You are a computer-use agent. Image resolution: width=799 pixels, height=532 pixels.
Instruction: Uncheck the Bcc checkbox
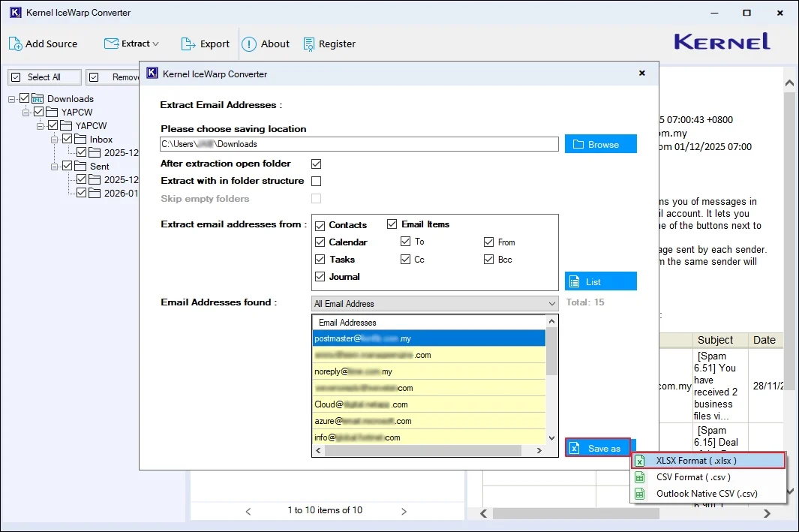tap(489, 260)
